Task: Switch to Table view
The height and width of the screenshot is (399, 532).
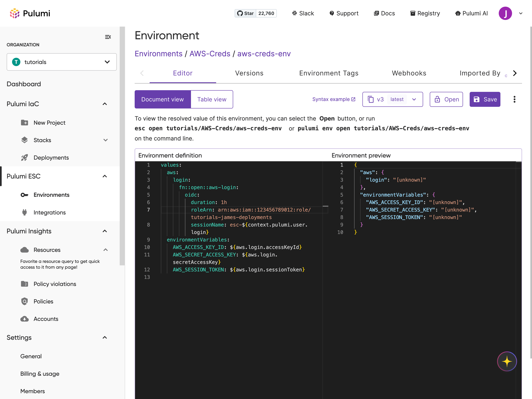Action: click(212, 99)
